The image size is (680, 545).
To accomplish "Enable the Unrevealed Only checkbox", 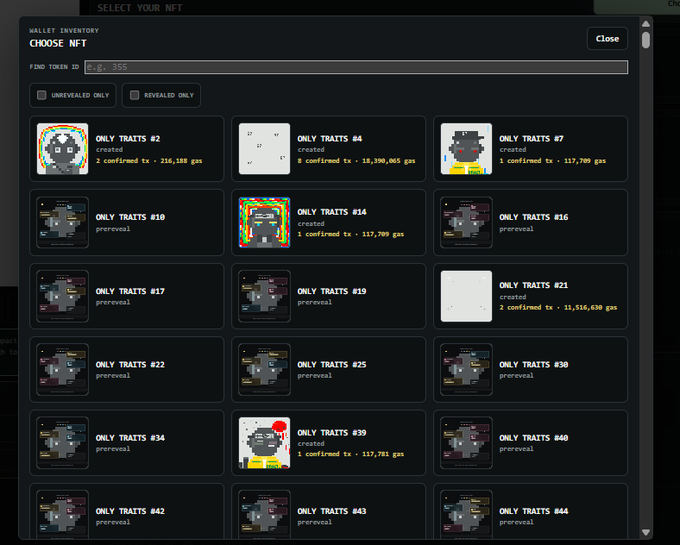I will pyautogui.click(x=42, y=95).
